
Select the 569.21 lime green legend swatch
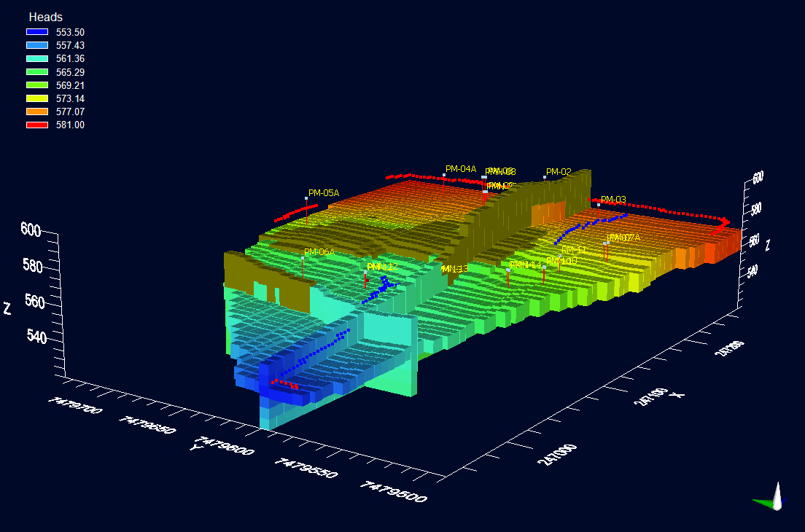[x=37, y=85]
